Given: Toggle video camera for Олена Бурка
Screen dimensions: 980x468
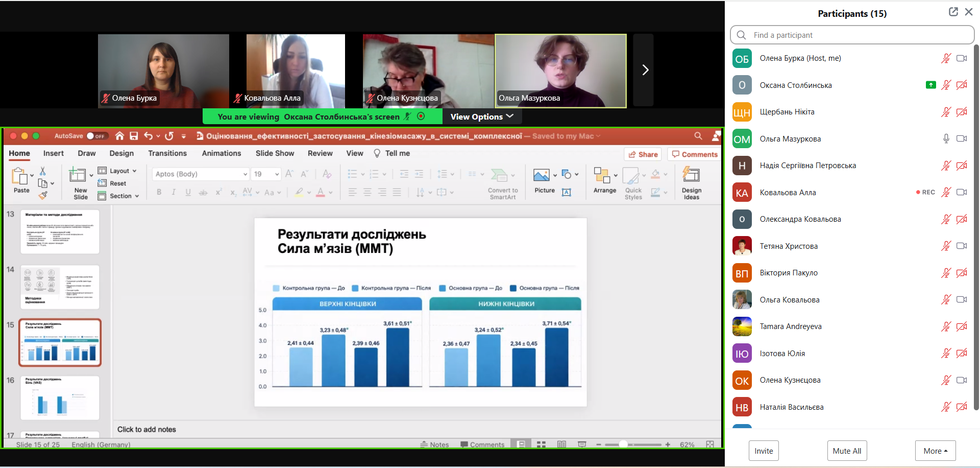Looking at the screenshot, I should click(x=962, y=58).
